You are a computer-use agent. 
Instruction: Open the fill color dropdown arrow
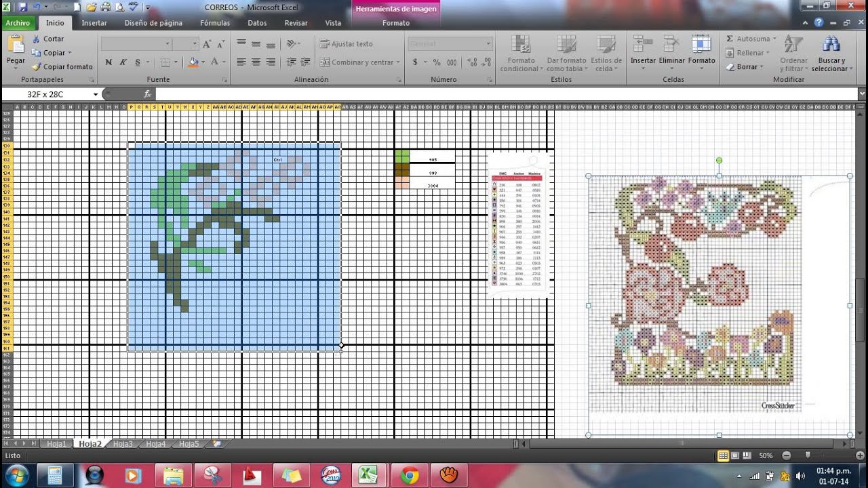coord(203,62)
